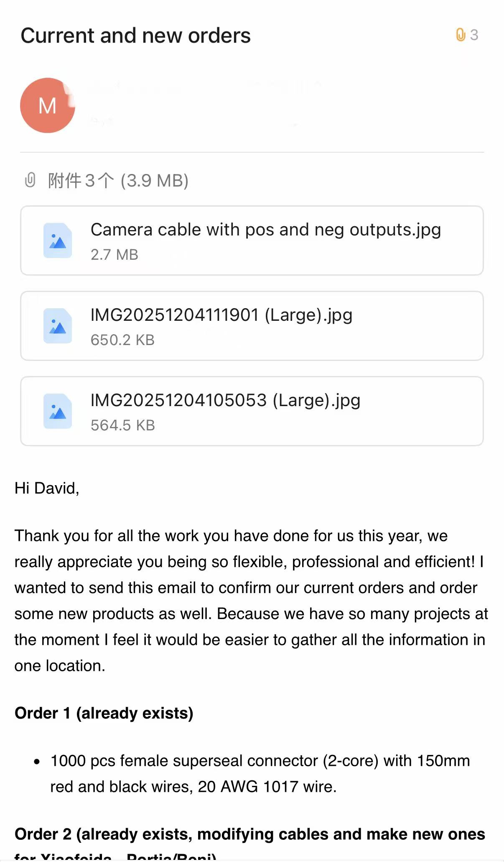Open the IMG20251204111901 (Large).jpg attachment
The height and width of the screenshot is (862, 504).
(221, 315)
